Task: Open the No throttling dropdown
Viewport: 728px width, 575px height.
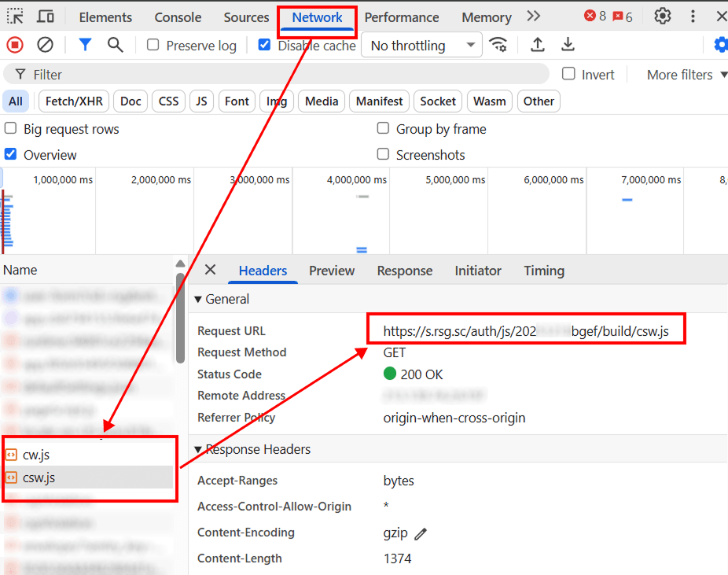Action: click(422, 46)
